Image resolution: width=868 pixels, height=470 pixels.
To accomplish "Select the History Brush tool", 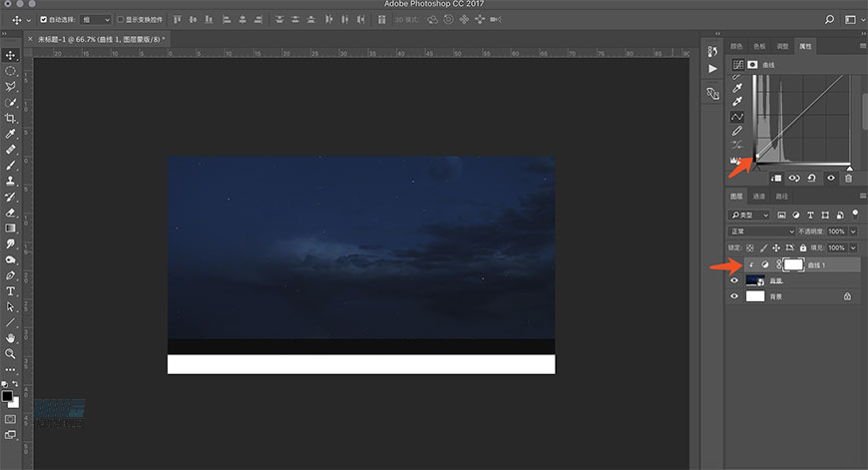I will tap(11, 197).
